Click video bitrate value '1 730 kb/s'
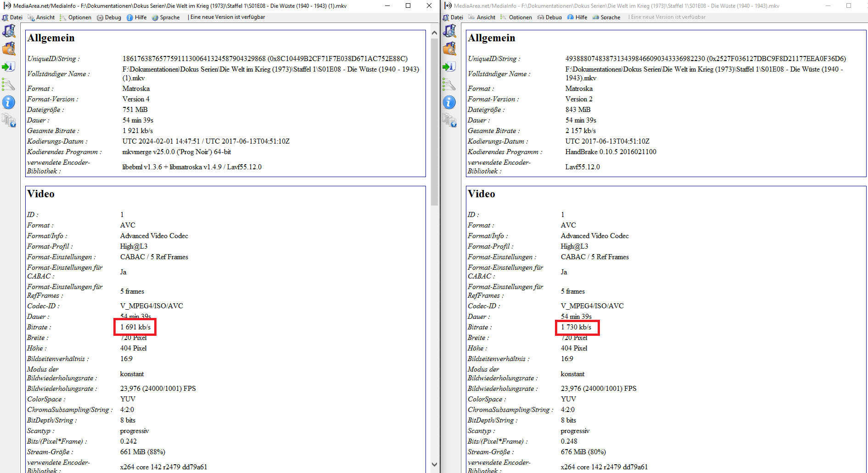The image size is (868, 473). [x=576, y=327]
